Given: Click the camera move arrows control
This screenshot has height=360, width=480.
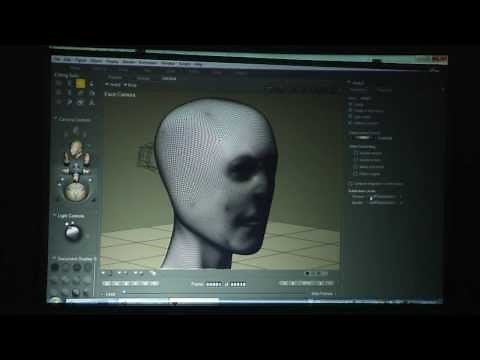Looking at the screenshot, I should click(76, 169).
